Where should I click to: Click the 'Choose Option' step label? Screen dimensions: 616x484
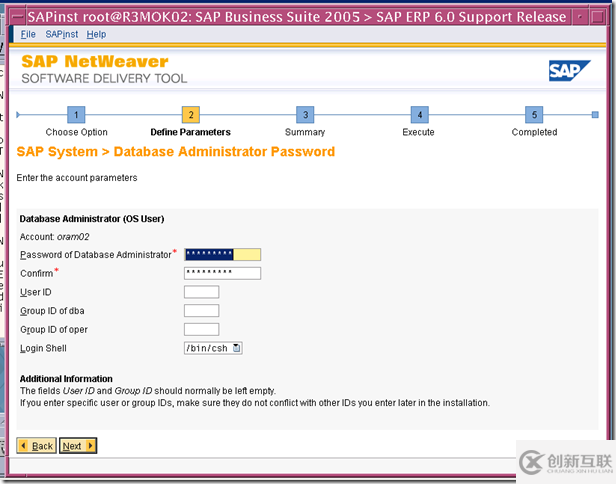pyautogui.click(x=76, y=132)
